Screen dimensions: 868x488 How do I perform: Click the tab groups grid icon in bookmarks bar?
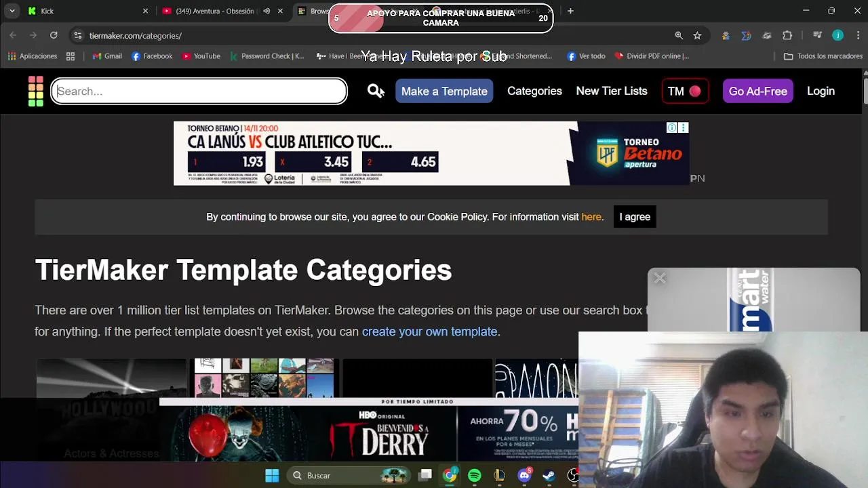71,56
